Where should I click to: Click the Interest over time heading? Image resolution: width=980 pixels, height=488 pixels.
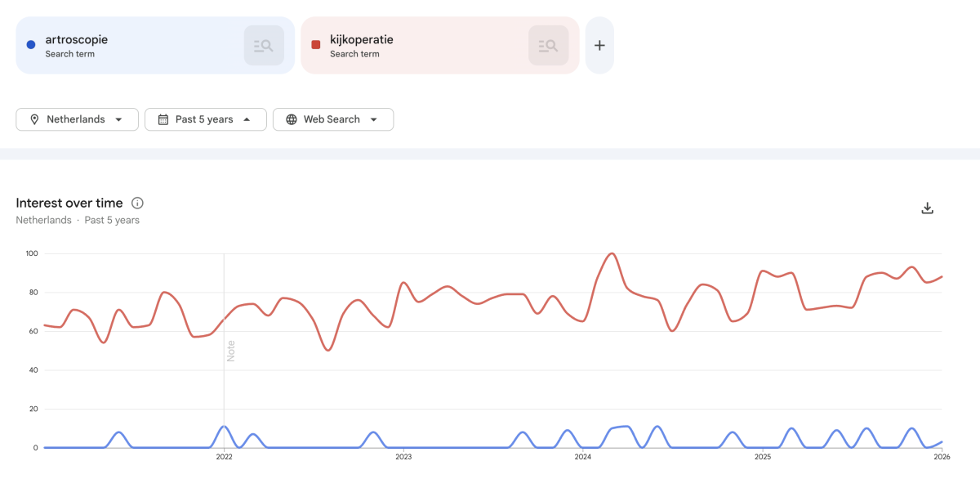click(x=69, y=204)
